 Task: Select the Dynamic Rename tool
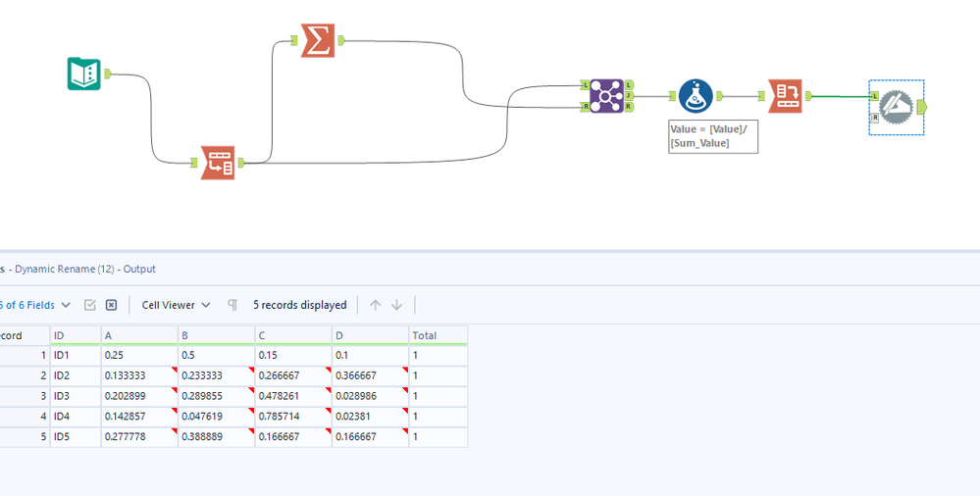(x=897, y=107)
